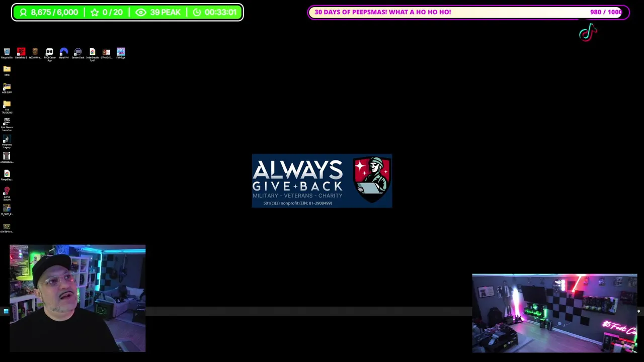This screenshot has width=644, height=362.
Task: Open the brown icon file beside Battlefield 6
Action: click(35, 53)
